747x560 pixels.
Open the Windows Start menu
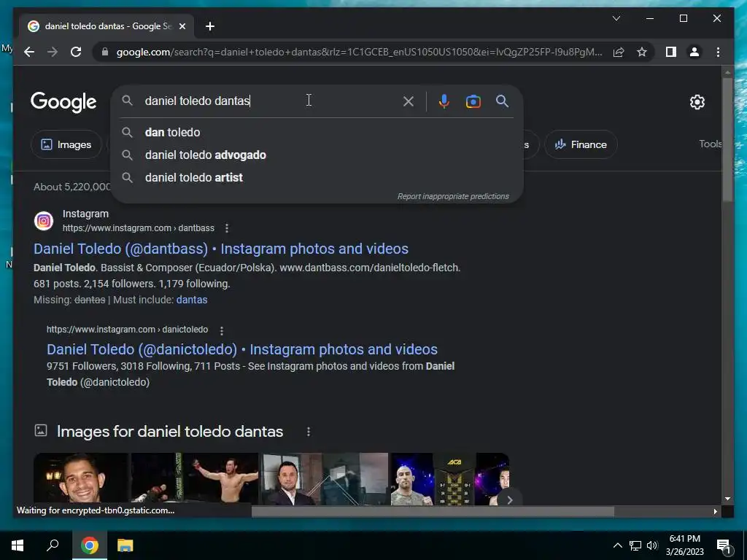click(x=18, y=545)
